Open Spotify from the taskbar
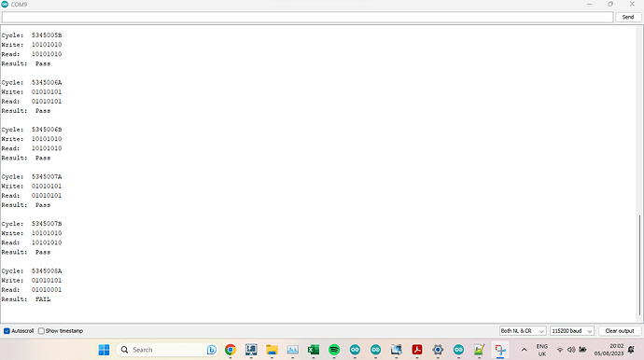 tap(334, 350)
